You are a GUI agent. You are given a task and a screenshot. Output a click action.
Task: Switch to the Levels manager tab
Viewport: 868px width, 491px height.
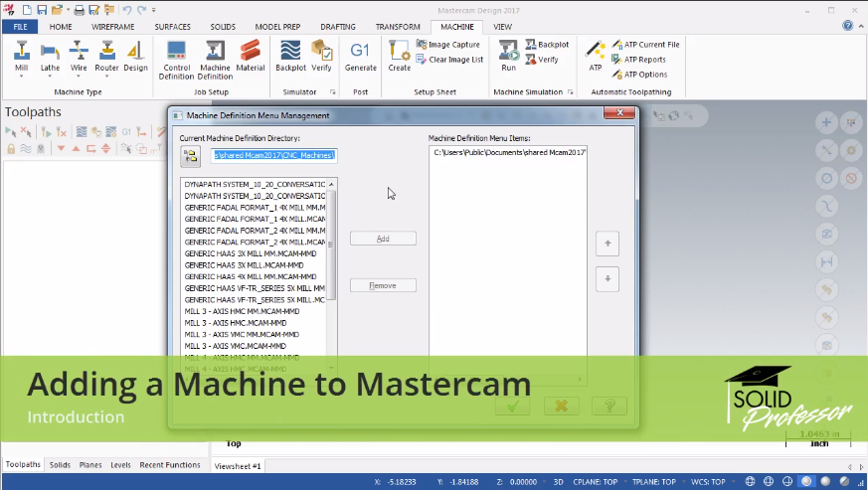120,465
